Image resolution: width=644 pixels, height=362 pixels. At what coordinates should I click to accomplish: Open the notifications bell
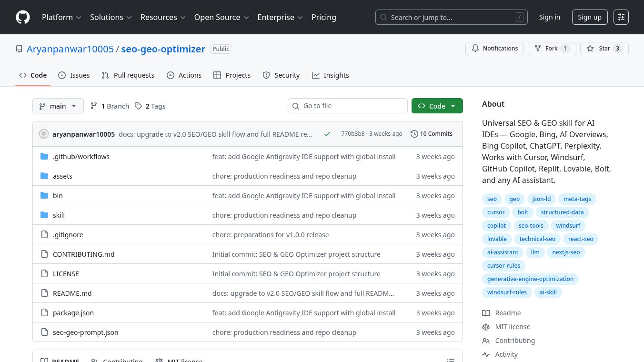click(475, 48)
